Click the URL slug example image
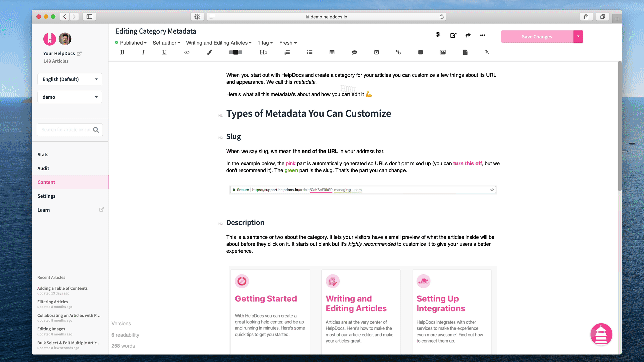This screenshot has width=644, height=362. (363, 190)
